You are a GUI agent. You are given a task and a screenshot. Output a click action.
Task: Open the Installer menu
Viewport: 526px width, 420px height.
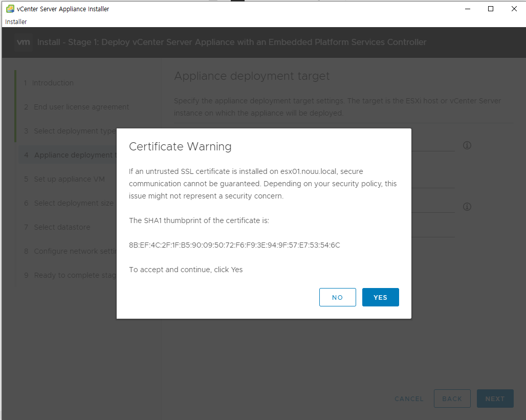pos(16,22)
